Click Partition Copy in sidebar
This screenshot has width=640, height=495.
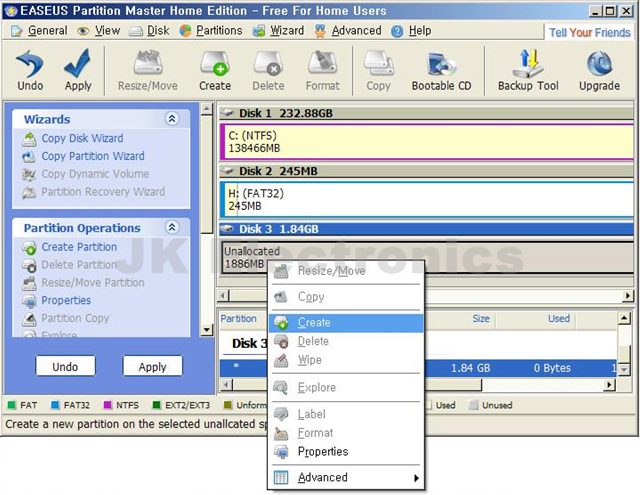(x=66, y=318)
